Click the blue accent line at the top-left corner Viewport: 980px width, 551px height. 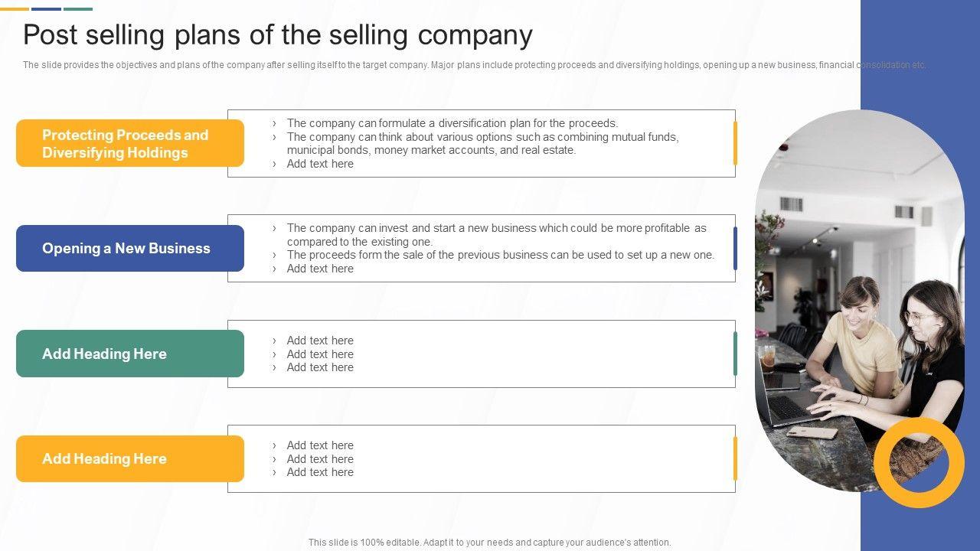pyautogui.click(x=46, y=9)
